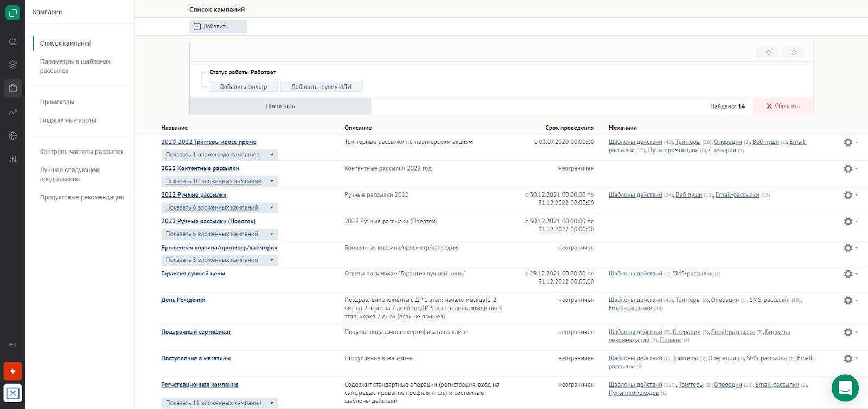The width and height of the screenshot is (868, 409).
Task: Click the search icon in left sidebar
Action: [x=12, y=42]
